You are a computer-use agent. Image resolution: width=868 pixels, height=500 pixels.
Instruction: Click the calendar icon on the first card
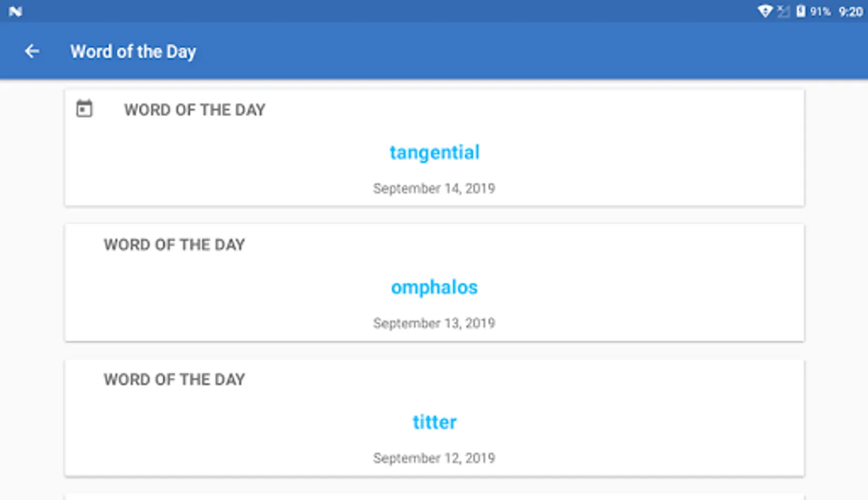[84, 109]
